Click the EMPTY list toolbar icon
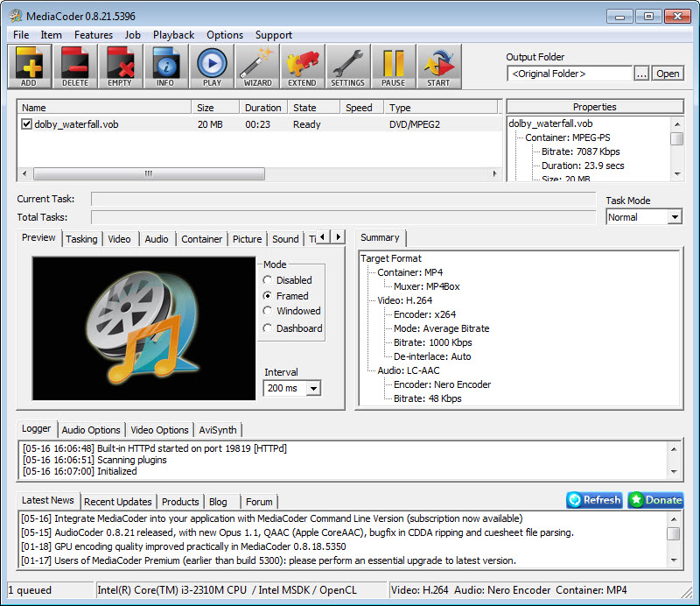This screenshot has height=606, width=700. (x=120, y=67)
